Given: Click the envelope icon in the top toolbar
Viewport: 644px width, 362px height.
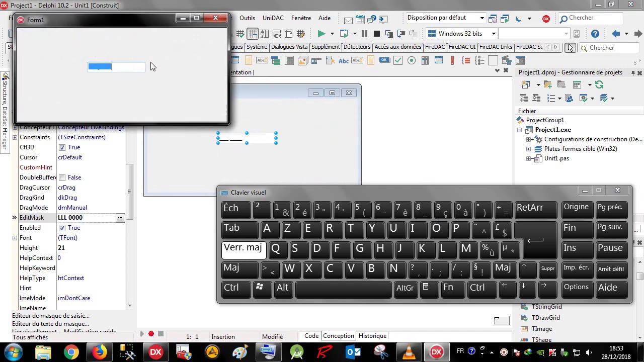Looking at the screenshot, I should click(348, 20).
